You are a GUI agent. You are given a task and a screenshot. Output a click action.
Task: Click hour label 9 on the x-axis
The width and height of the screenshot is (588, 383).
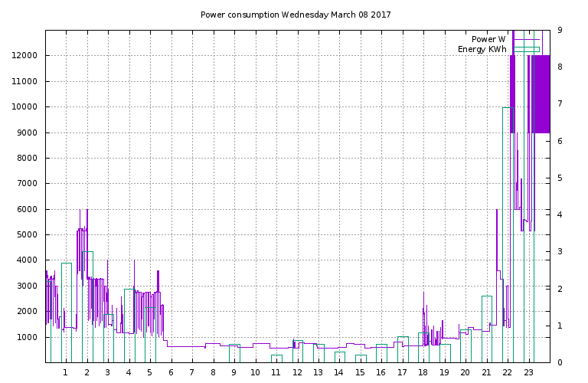[234, 372]
